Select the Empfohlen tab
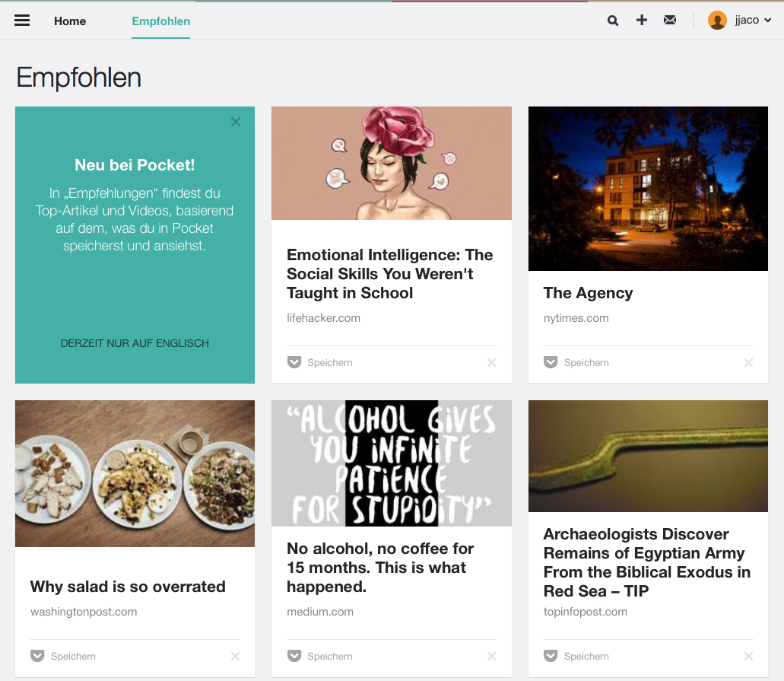784x681 pixels. (160, 21)
